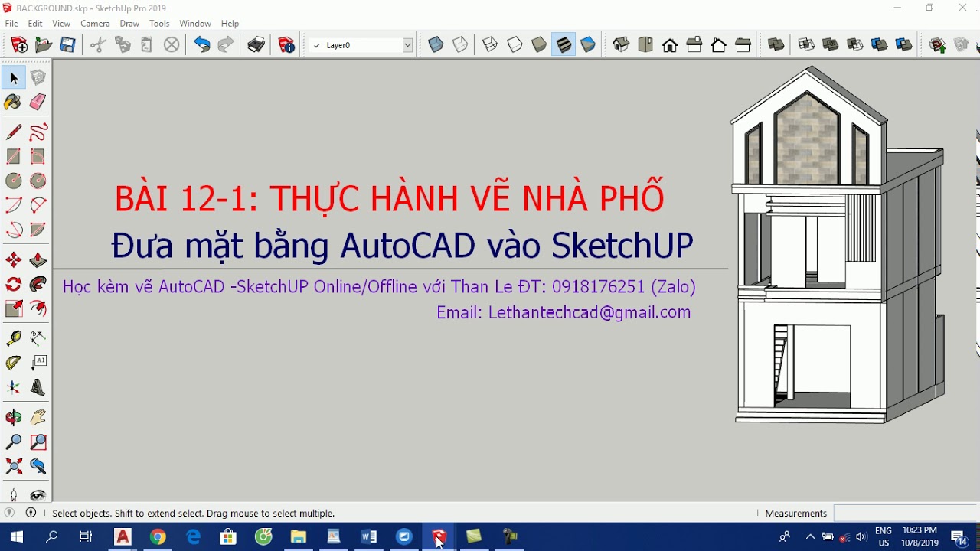Toggle Back Edges style

(460, 45)
